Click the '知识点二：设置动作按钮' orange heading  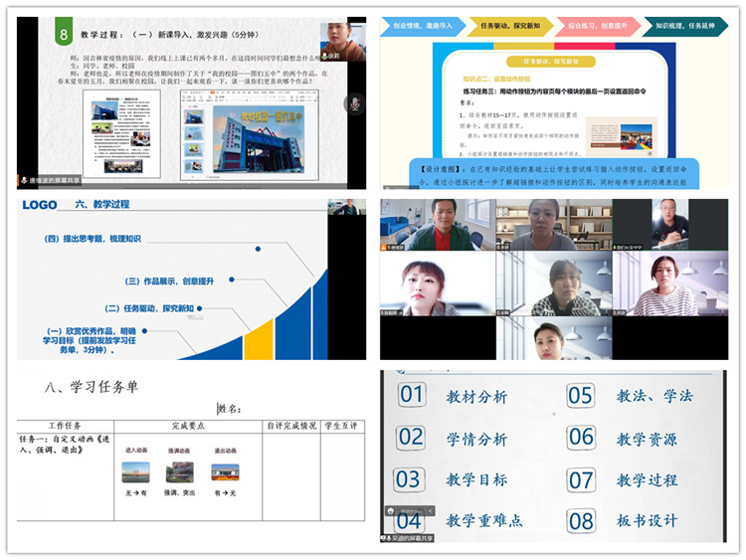pyautogui.click(x=496, y=79)
